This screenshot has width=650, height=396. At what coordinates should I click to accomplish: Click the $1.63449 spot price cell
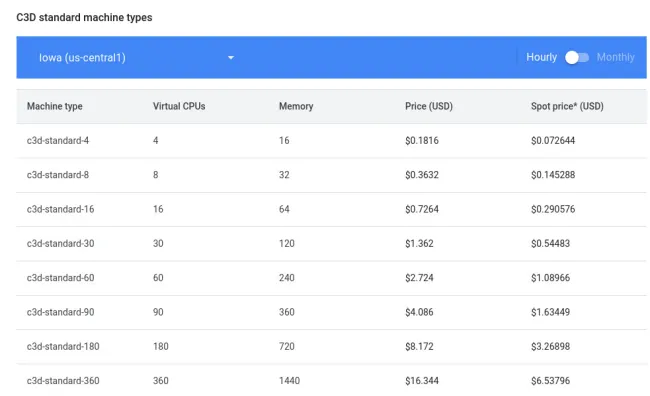(x=551, y=312)
